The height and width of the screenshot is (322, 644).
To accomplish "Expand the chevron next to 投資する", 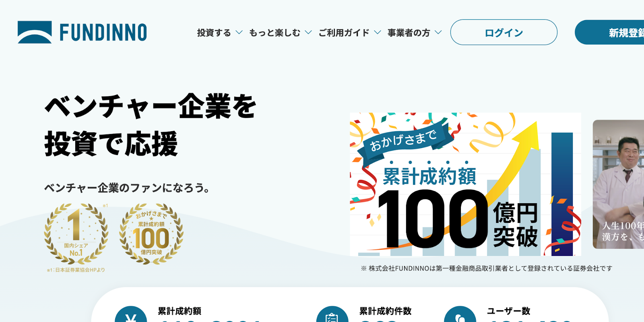I will click(x=239, y=32).
